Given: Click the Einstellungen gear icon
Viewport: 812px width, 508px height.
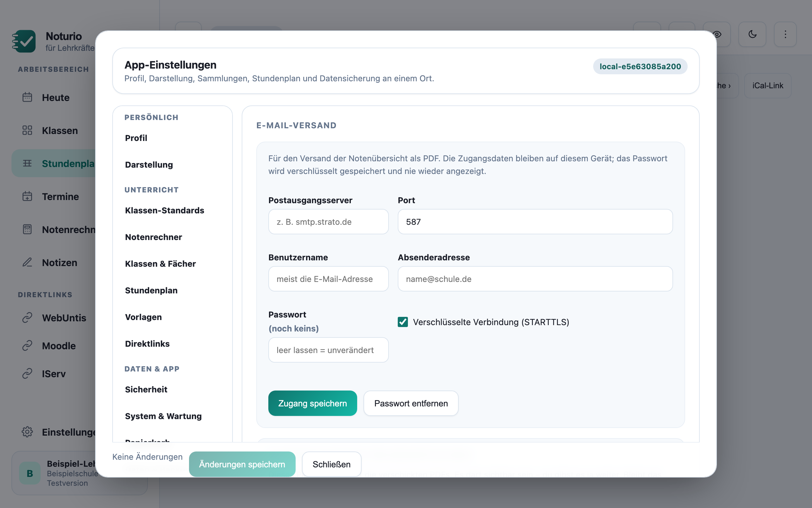Looking at the screenshot, I should [x=27, y=432].
